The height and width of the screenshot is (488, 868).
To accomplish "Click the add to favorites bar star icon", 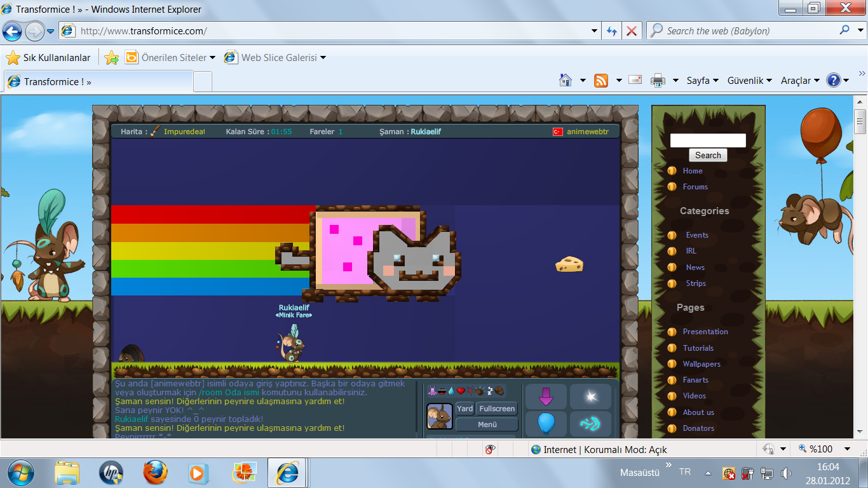I will [112, 58].
